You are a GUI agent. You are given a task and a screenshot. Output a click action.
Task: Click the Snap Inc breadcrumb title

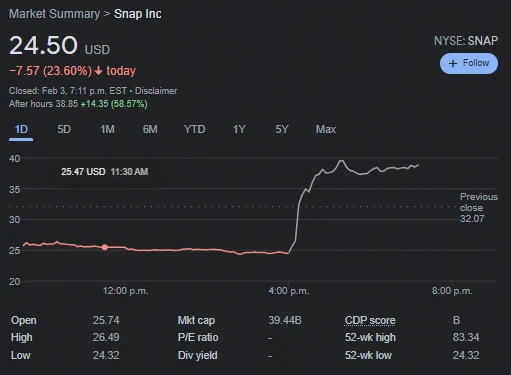tap(138, 14)
